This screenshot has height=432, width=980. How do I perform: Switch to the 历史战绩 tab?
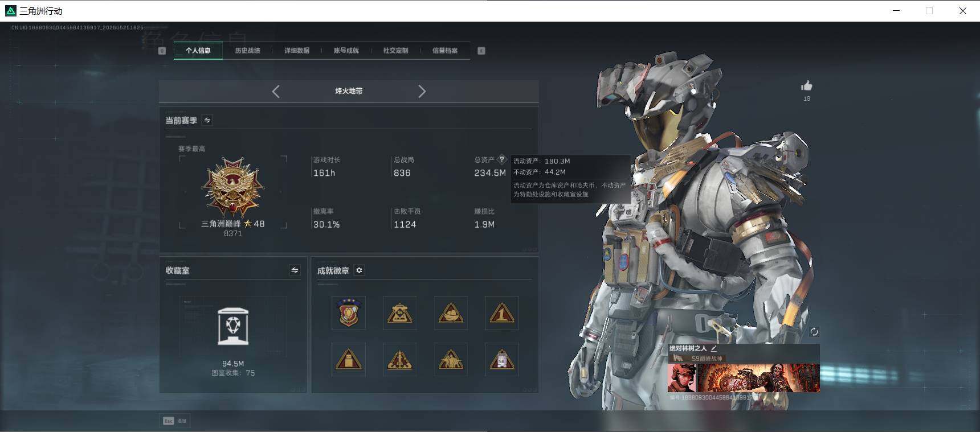click(247, 51)
